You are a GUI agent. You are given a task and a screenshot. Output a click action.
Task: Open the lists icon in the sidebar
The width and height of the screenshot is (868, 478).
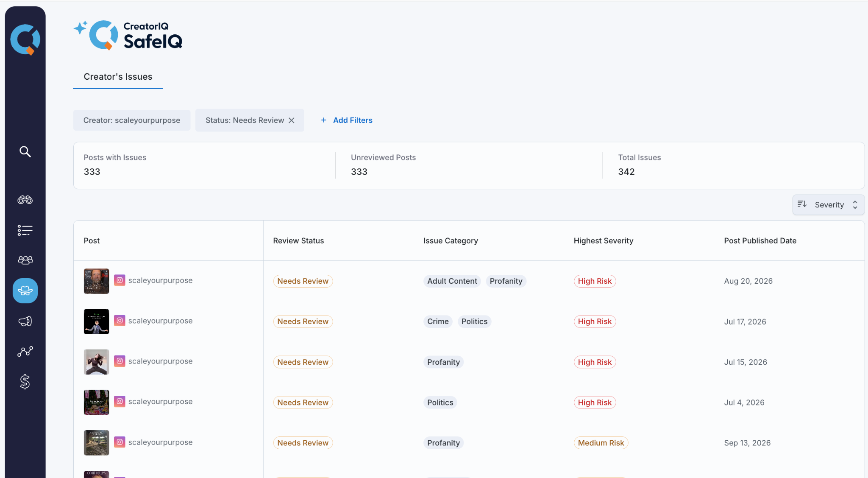[25, 230]
